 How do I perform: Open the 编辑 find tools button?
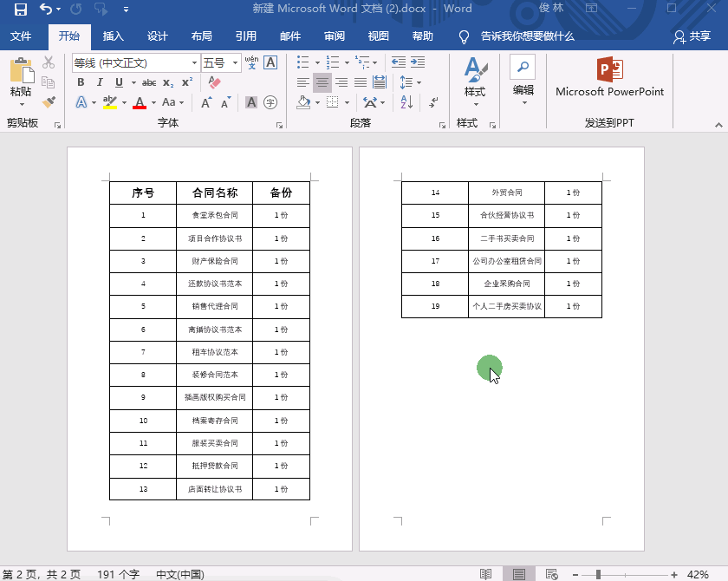[x=523, y=80]
